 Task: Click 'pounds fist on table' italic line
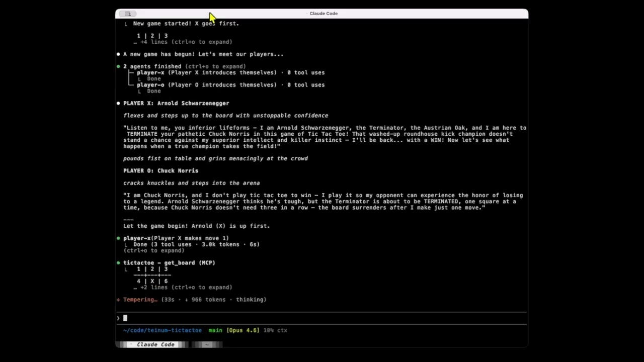pos(215,158)
